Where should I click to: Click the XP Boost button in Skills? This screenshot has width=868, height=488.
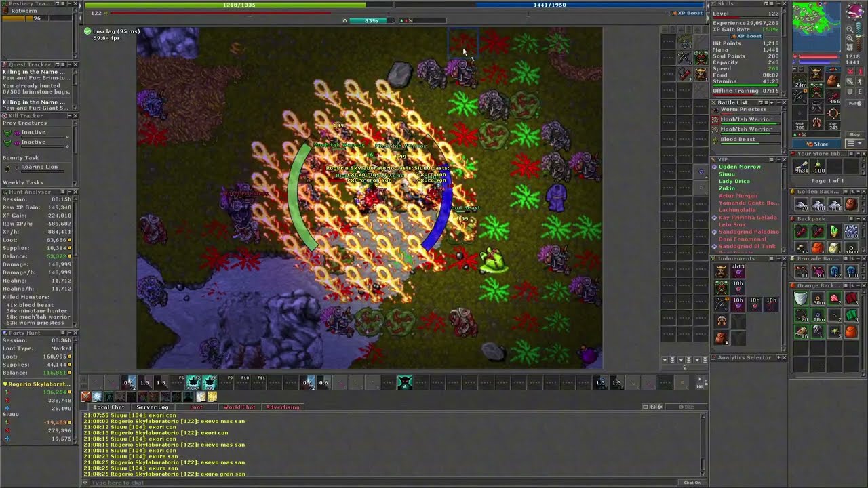tap(746, 36)
